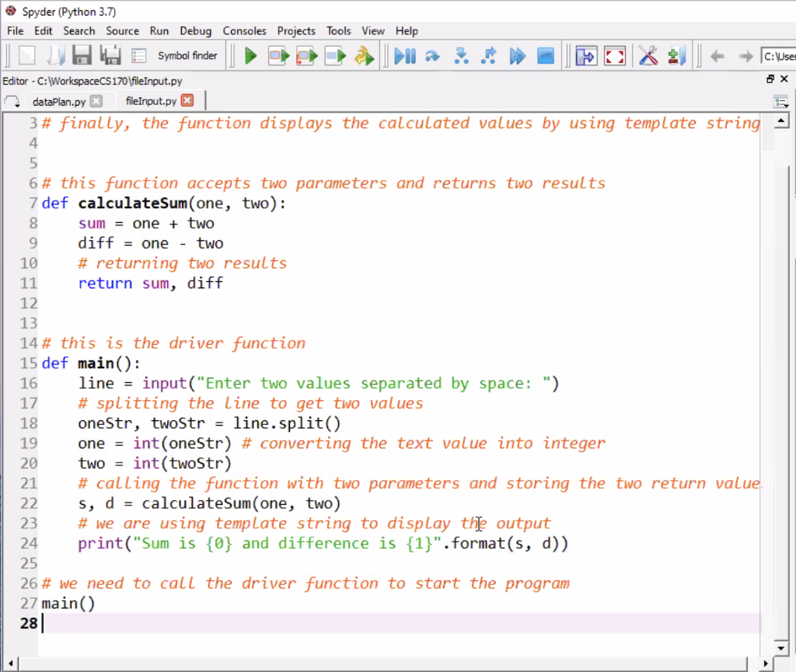The width and height of the screenshot is (796, 672).
Task: Continue execution until next breakpoint
Action: [x=517, y=56]
